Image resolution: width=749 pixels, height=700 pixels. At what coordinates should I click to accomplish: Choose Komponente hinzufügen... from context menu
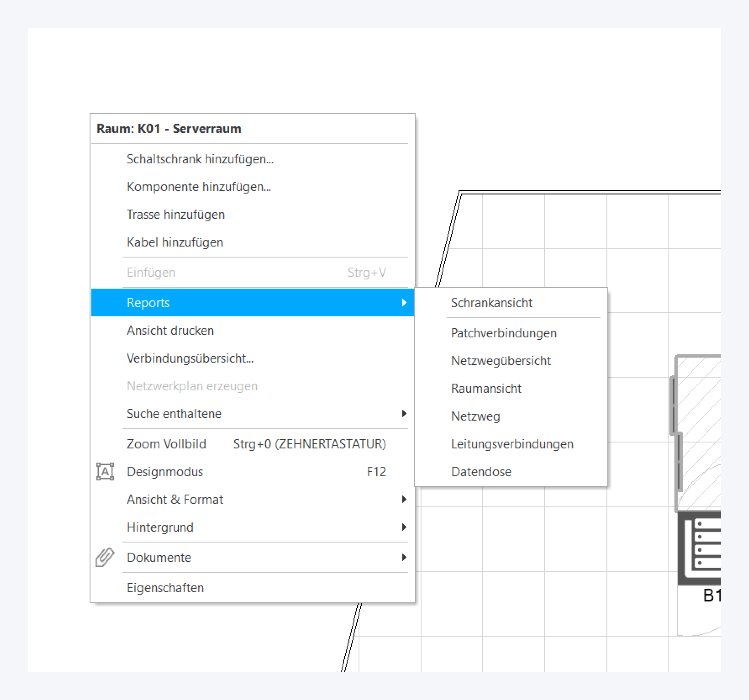coord(199,186)
